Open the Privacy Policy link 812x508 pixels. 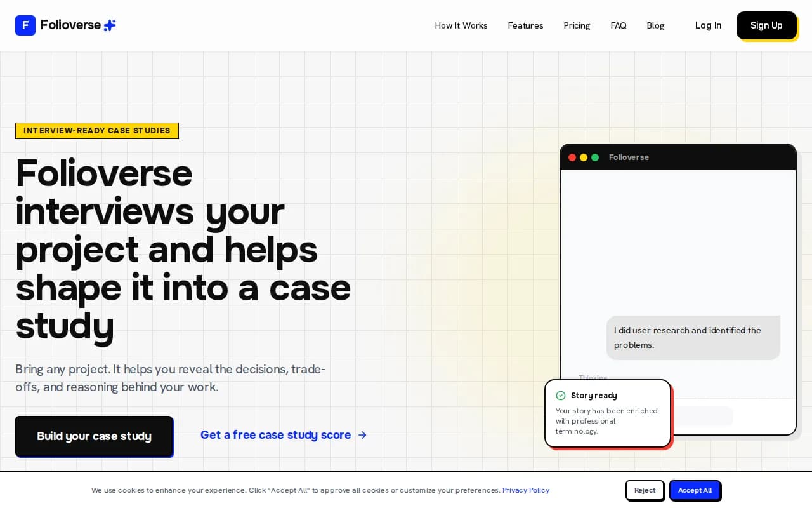point(526,490)
